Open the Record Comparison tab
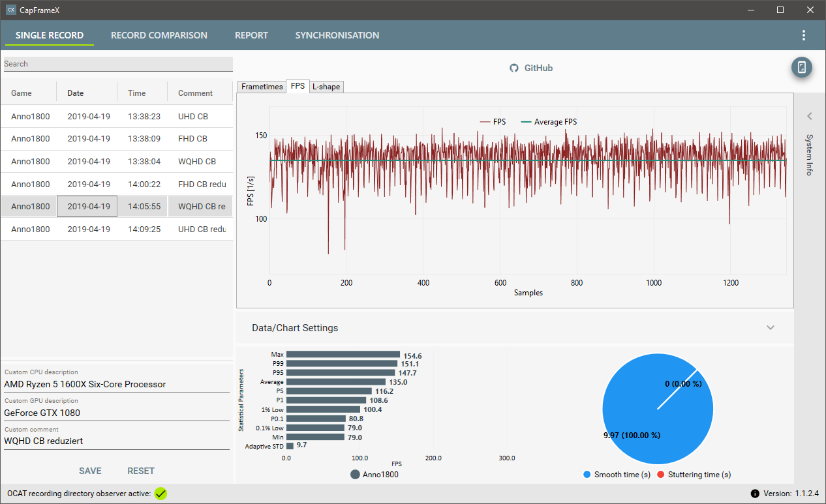Image resolution: width=826 pixels, height=504 pixels. tap(159, 35)
